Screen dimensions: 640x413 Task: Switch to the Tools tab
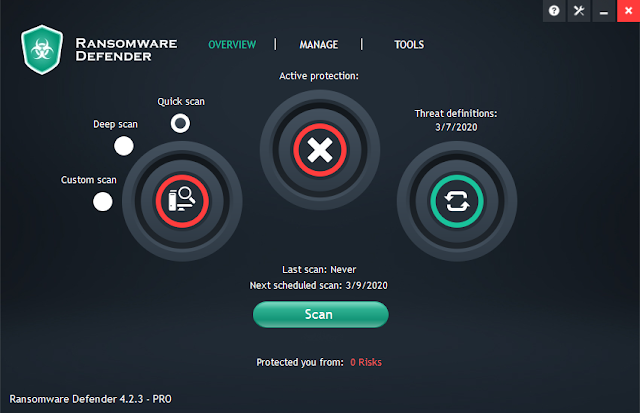pyautogui.click(x=409, y=44)
